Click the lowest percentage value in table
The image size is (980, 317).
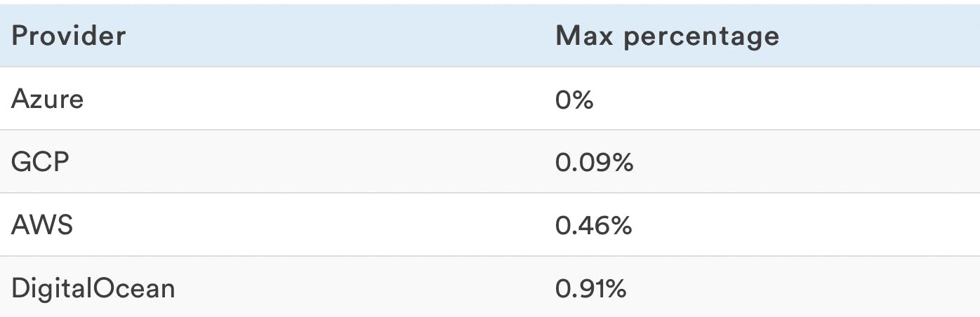coord(574,100)
